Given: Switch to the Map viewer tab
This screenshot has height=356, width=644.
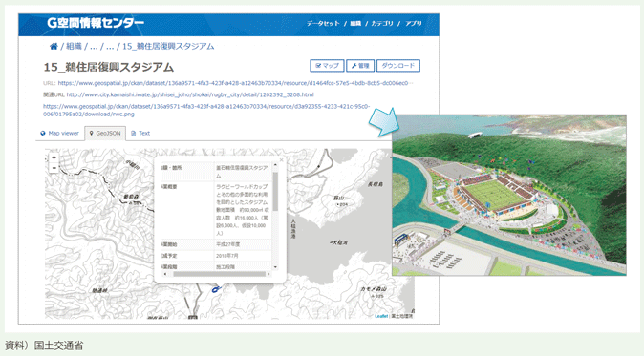Looking at the screenshot, I should [x=59, y=133].
